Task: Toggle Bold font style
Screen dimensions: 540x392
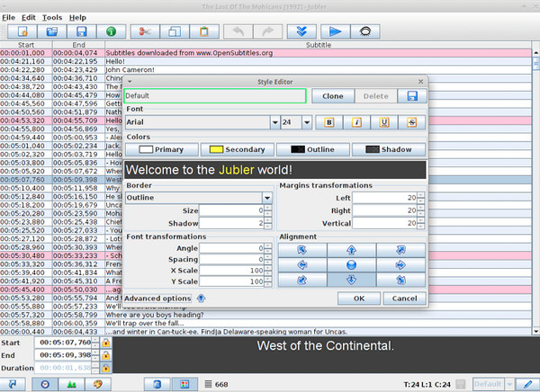Action: coord(329,122)
